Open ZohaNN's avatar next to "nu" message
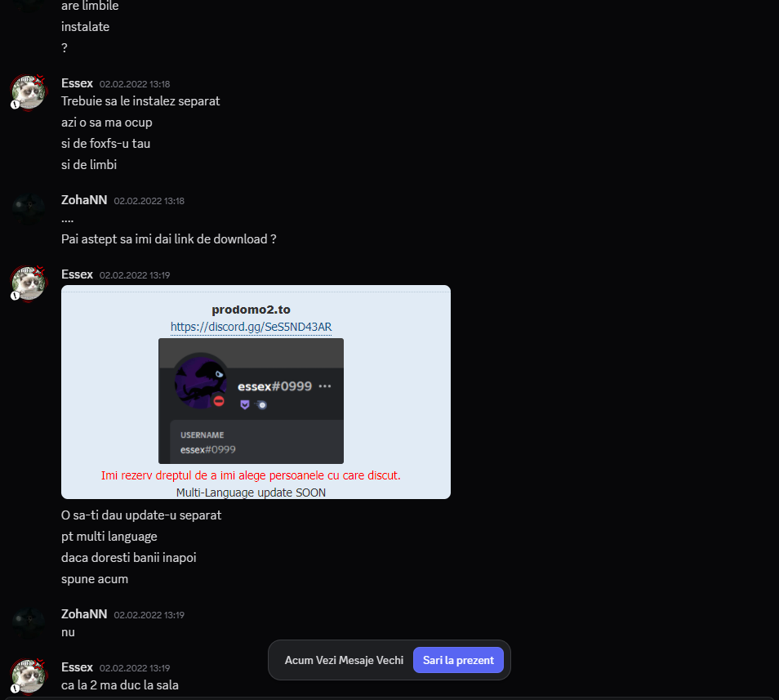Viewport: 779px width, 700px height. point(29,623)
